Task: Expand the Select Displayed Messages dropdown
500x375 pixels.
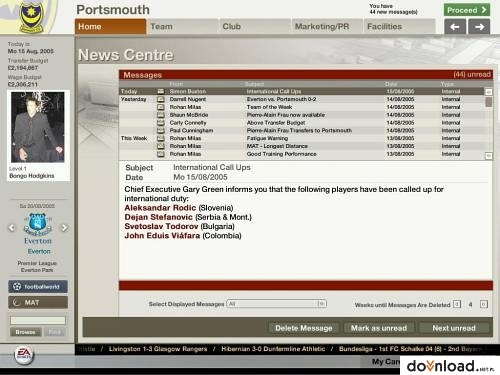Action: coord(322,304)
